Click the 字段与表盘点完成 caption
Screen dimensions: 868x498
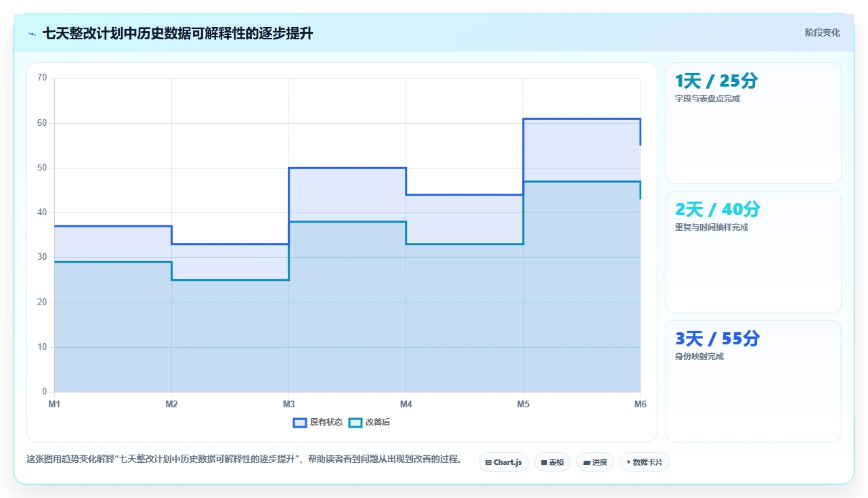click(708, 99)
